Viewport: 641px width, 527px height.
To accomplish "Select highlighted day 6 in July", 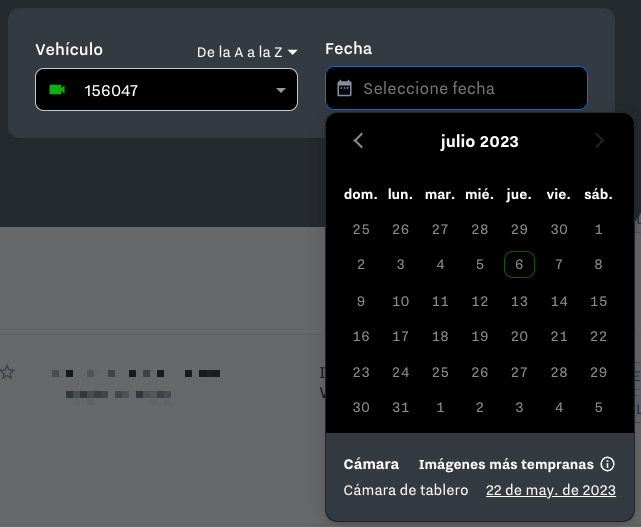I will coord(519,265).
